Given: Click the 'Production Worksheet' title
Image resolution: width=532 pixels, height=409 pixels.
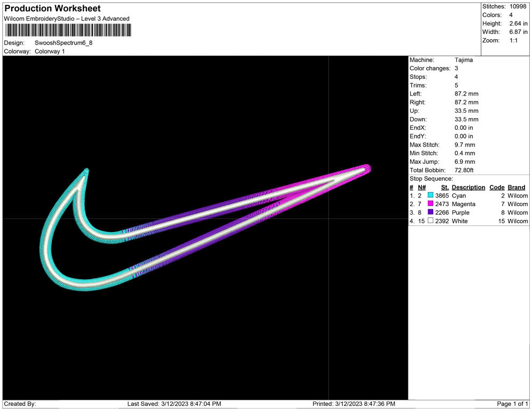Looking at the screenshot, I should pyautogui.click(x=53, y=9).
